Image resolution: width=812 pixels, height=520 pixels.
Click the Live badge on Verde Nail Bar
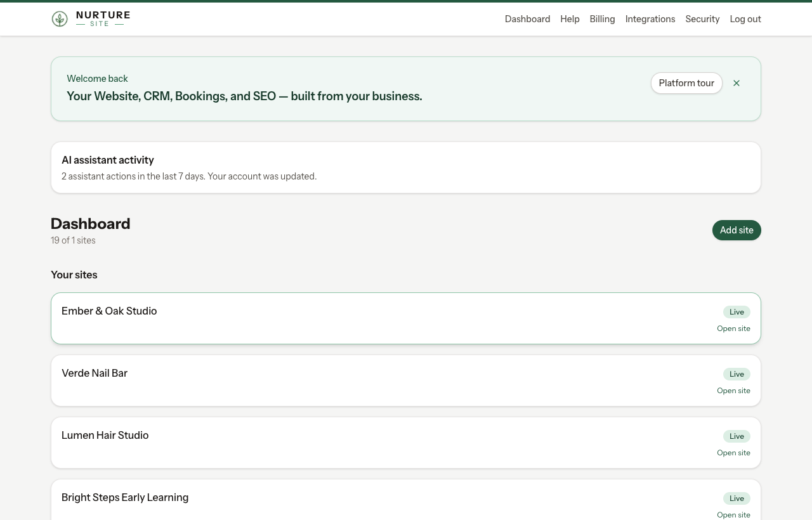pos(737,374)
